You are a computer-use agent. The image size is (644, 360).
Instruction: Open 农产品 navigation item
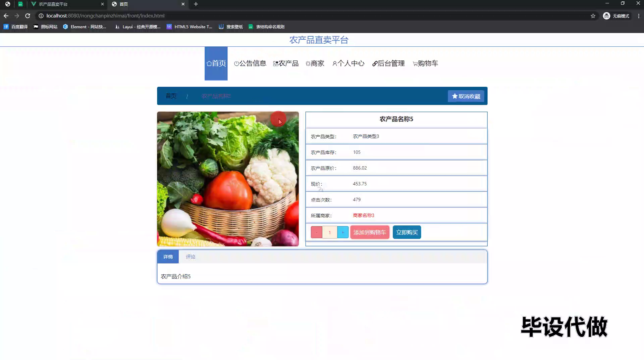pos(285,63)
